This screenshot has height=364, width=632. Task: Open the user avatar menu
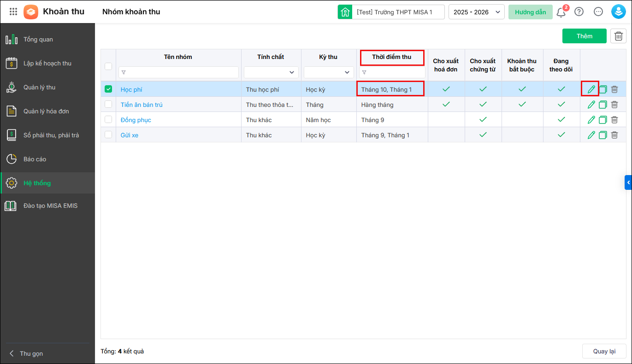point(618,12)
